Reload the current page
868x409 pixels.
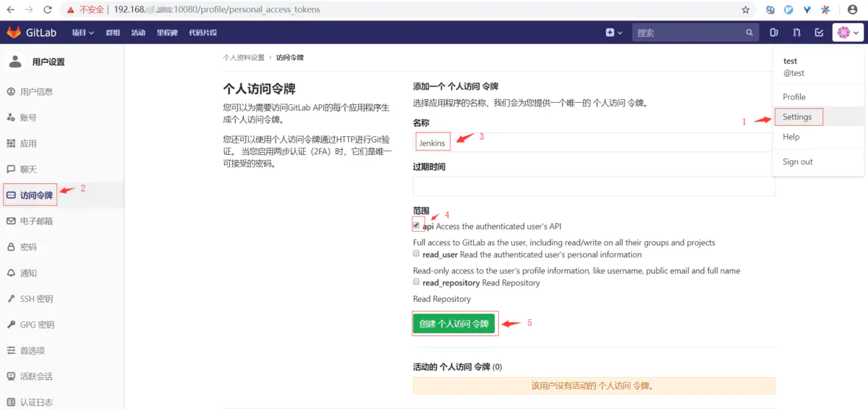[x=48, y=10]
